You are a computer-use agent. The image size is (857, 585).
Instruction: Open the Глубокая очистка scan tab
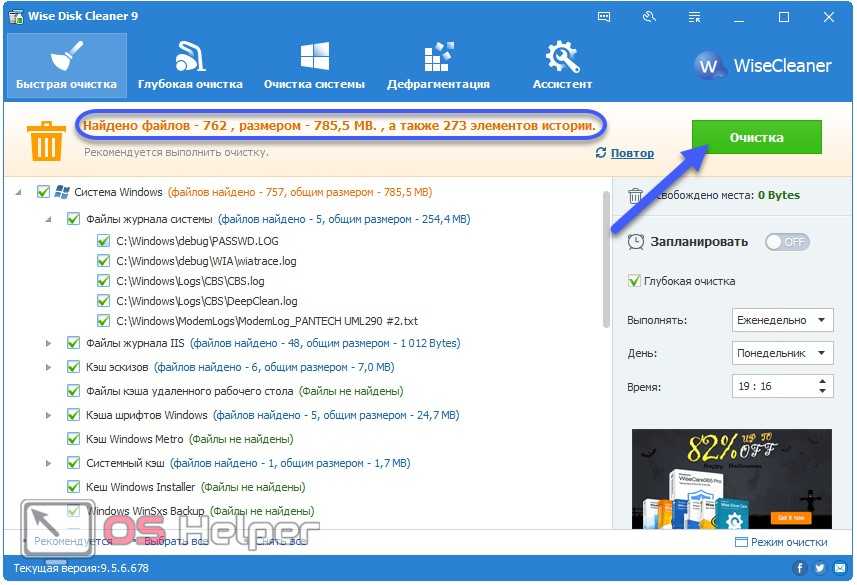click(190, 65)
